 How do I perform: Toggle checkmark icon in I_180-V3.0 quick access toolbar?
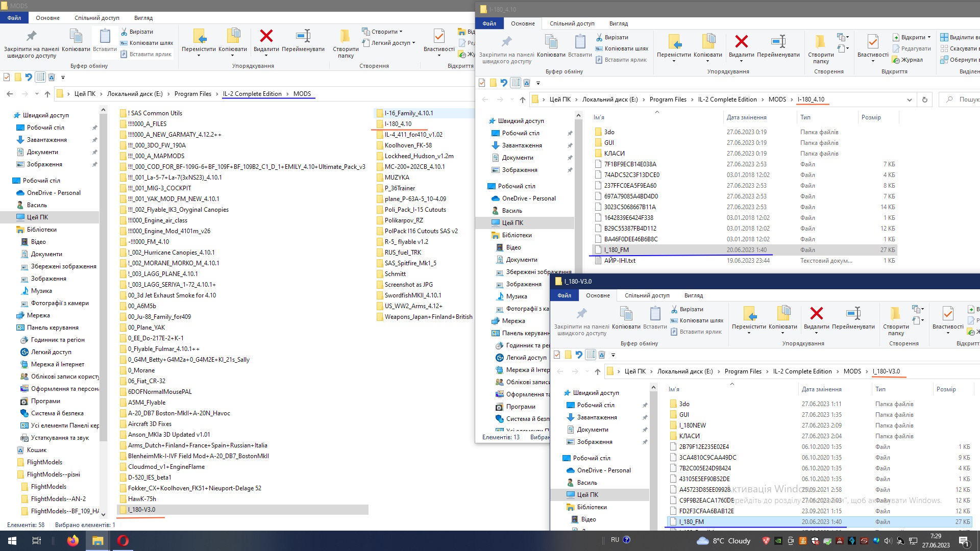coord(557,355)
